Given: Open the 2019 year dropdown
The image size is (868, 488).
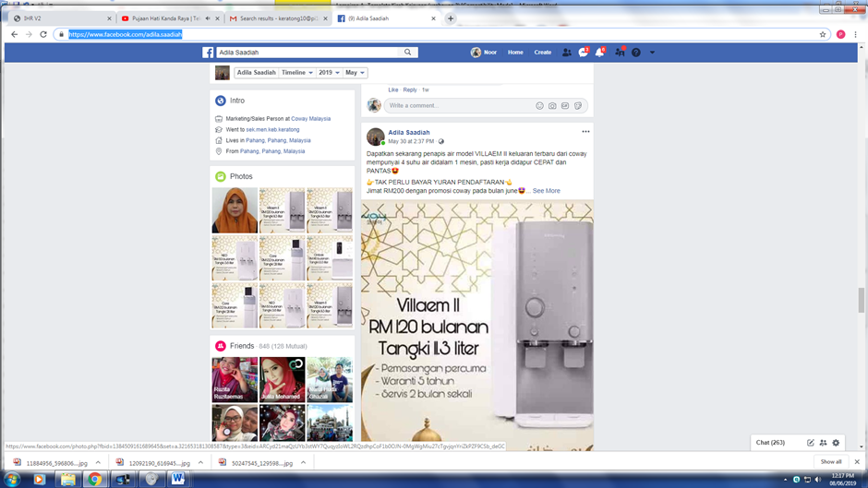Looking at the screenshot, I should 330,72.
